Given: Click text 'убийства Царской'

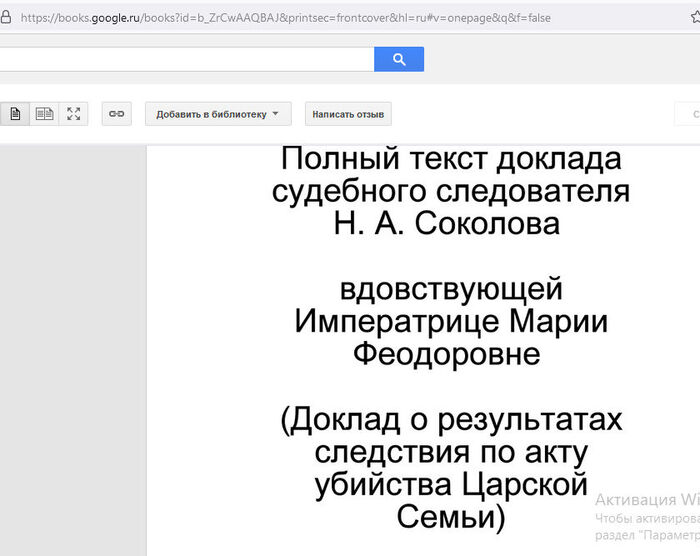Looking at the screenshot, I should coord(451,485).
